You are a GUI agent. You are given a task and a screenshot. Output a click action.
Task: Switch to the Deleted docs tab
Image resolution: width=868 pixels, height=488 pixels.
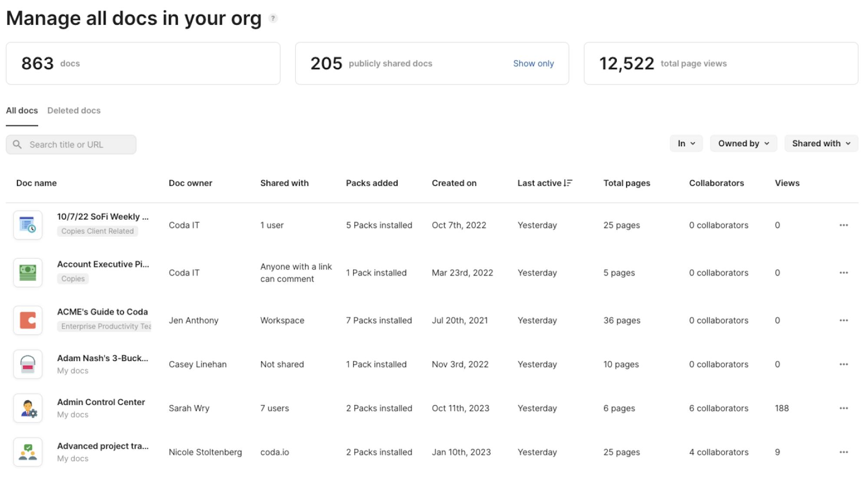[74, 111]
